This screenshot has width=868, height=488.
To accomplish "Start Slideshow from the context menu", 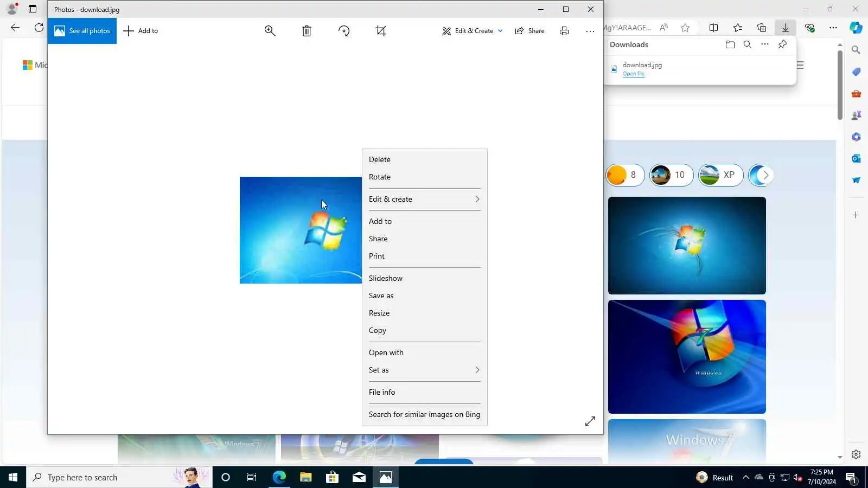I will click(424, 278).
